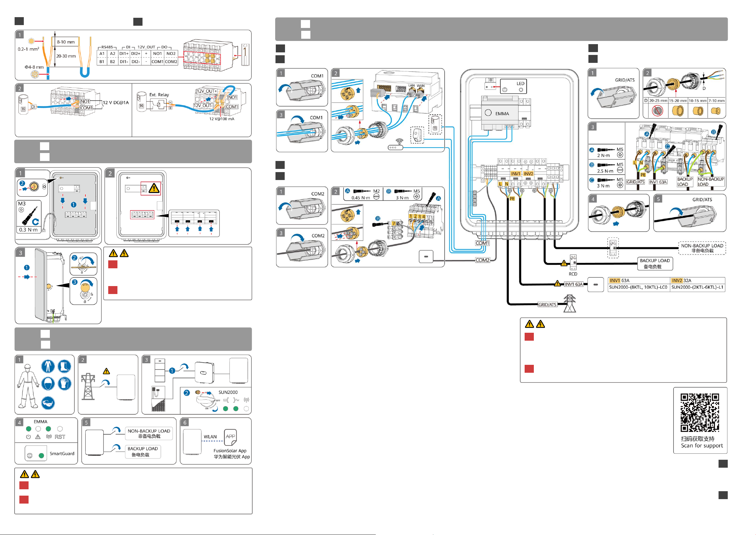Click the COM2 label on the grey cable below cabinet
756x535 pixels.
482,260
